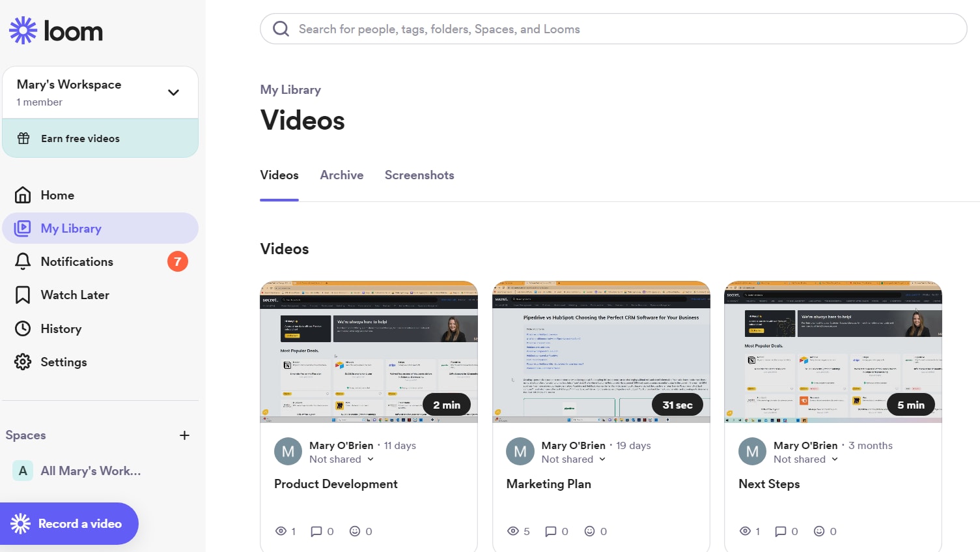Click the My Library icon
Viewport: 980px width, 552px height.
(x=23, y=228)
